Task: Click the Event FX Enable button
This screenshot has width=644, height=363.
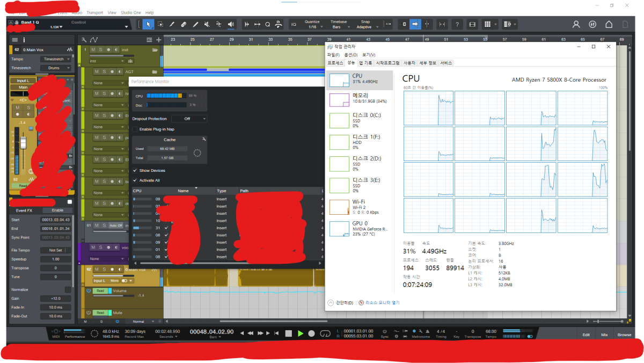Action: 57,210
